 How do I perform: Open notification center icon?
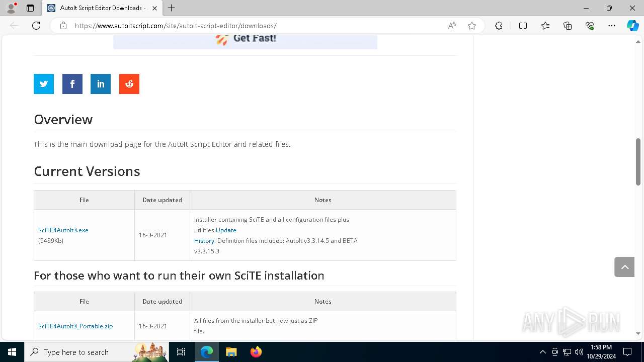coord(627,352)
